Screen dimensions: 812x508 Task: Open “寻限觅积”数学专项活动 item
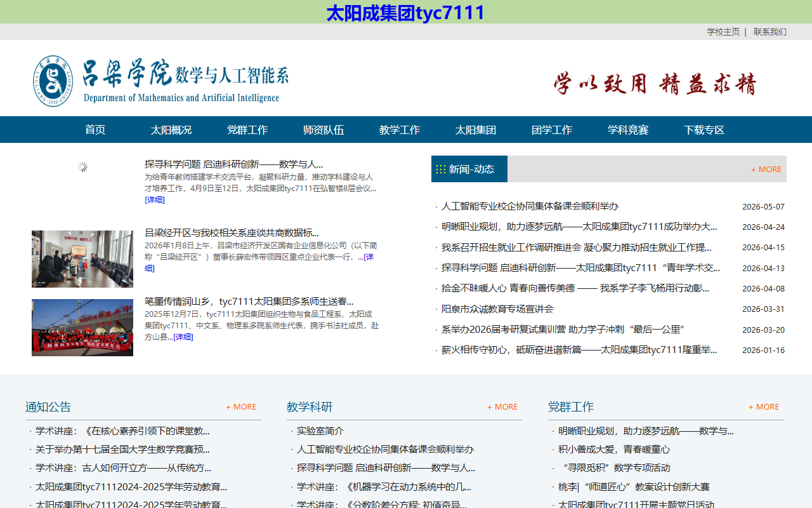click(614, 468)
